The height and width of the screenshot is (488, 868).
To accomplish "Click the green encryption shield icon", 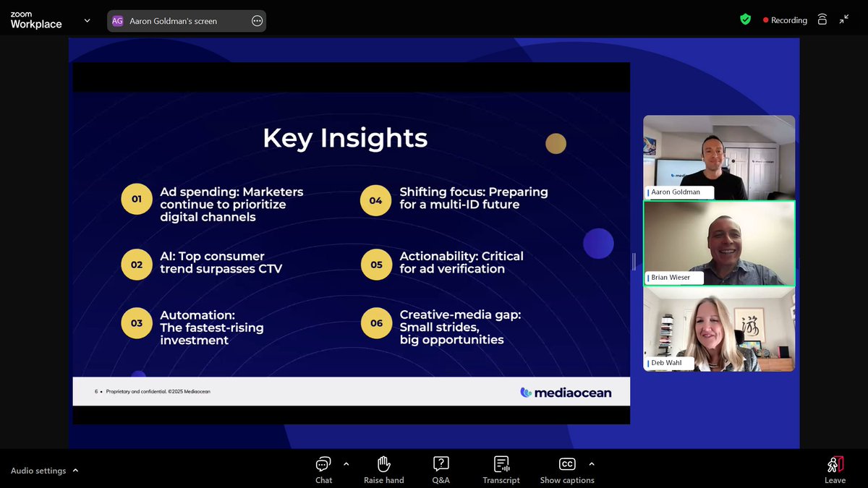I will point(745,20).
